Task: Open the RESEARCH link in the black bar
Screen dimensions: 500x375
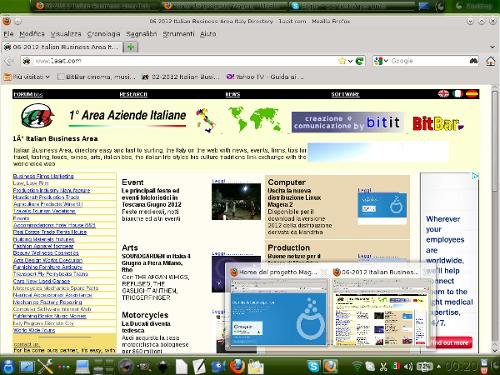Action: pos(133,94)
